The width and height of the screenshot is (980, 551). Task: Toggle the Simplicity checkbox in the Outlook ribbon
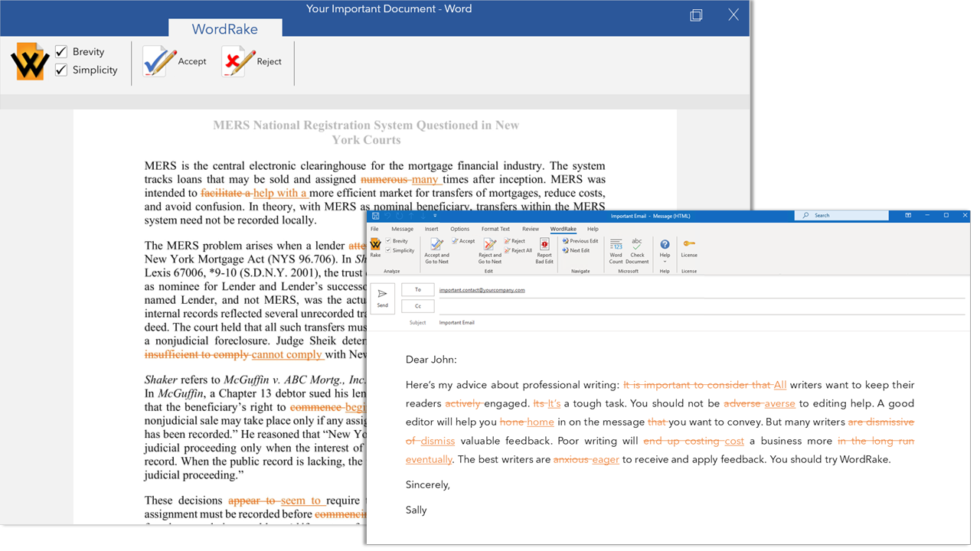click(x=389, y=250)
